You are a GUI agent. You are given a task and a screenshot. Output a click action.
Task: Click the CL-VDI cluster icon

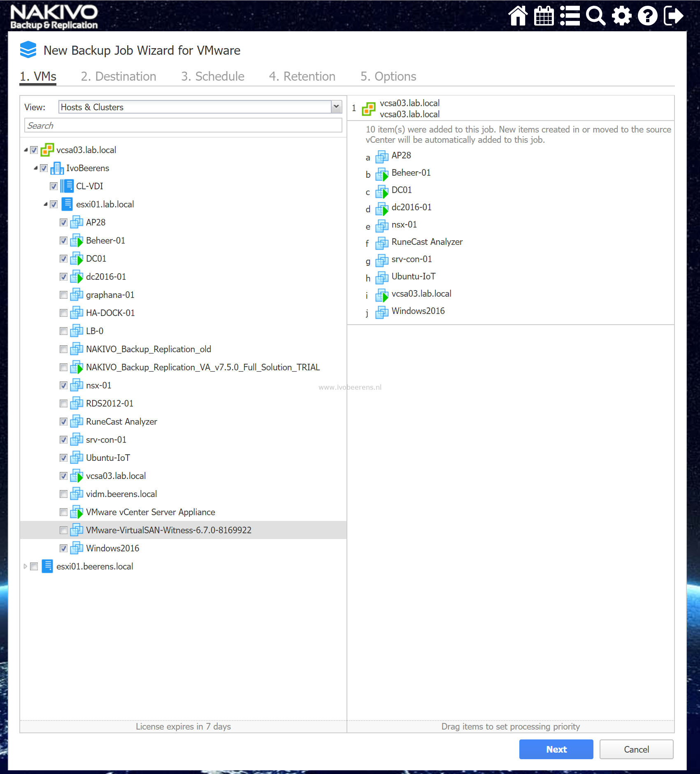pyautogui.click(x=67, y=186)
